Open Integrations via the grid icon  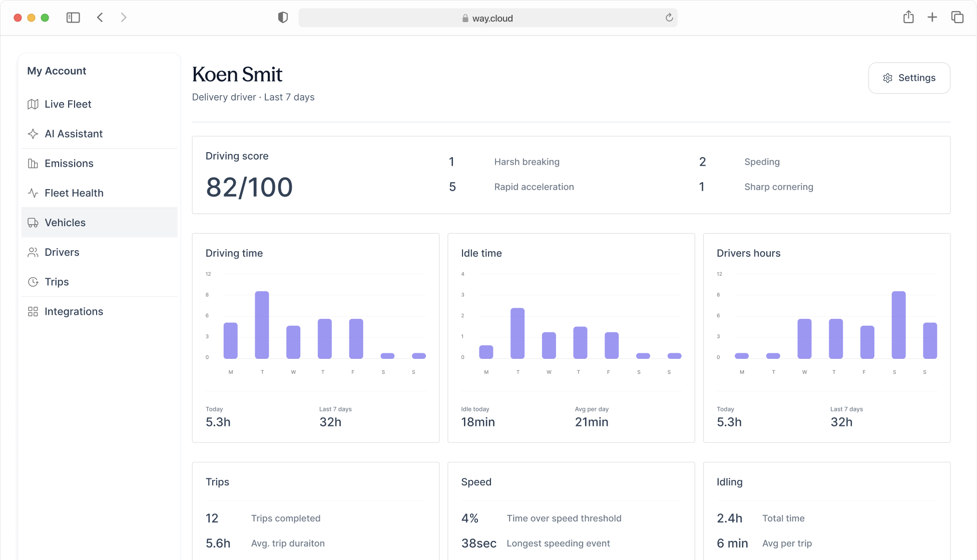[33, 311]
